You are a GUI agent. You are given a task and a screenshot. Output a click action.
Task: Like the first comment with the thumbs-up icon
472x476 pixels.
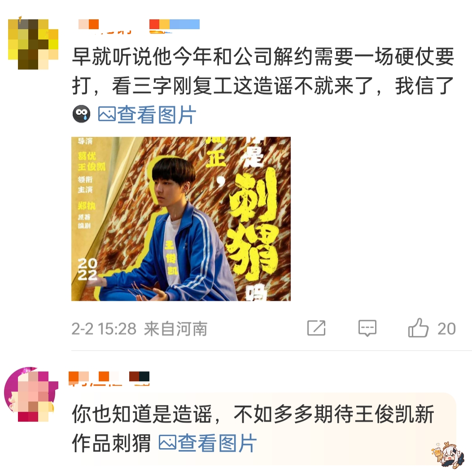[418, 327]
